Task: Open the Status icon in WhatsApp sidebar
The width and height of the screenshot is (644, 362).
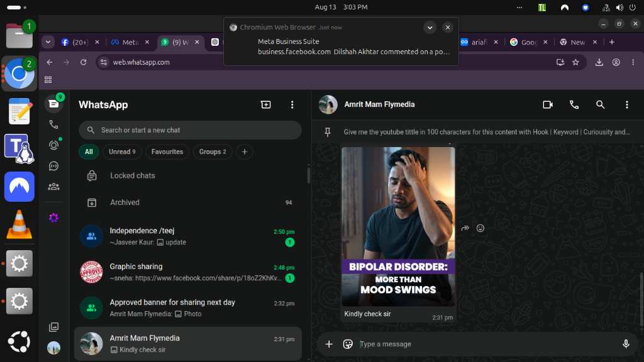Action: [x=54, y=145]
